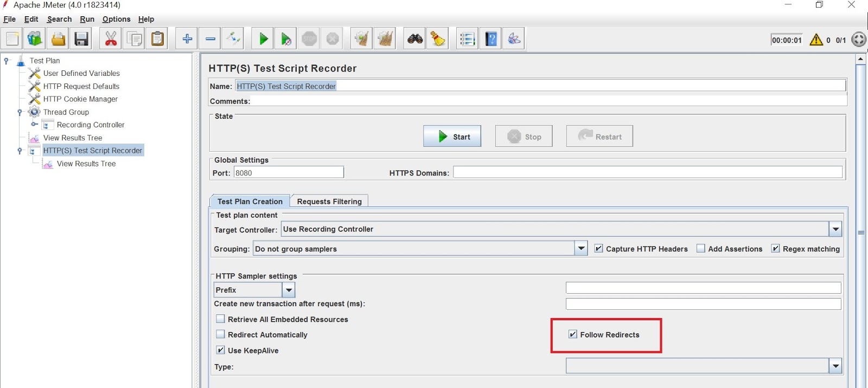
Task: Click the transaction delay ms field
Action: click(x=704, y=304)
